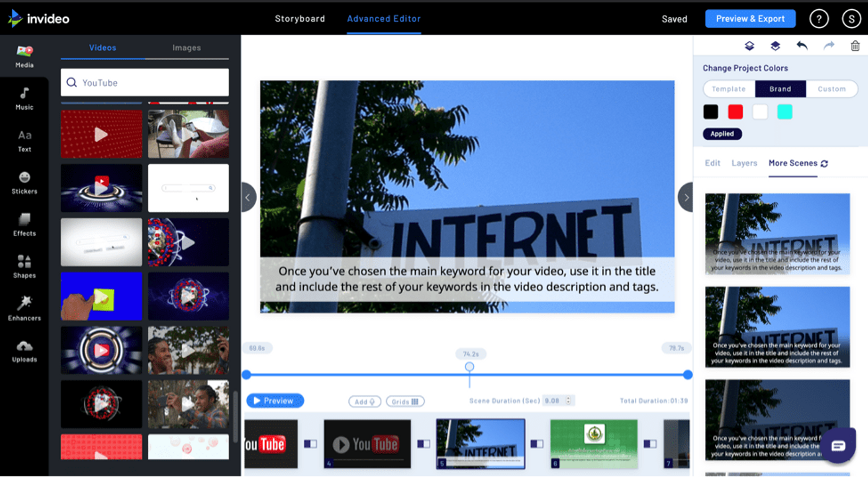This screenshot has height=477, width=868.
Task: Open the Music panel in sidebar
Action: point(24,98)
